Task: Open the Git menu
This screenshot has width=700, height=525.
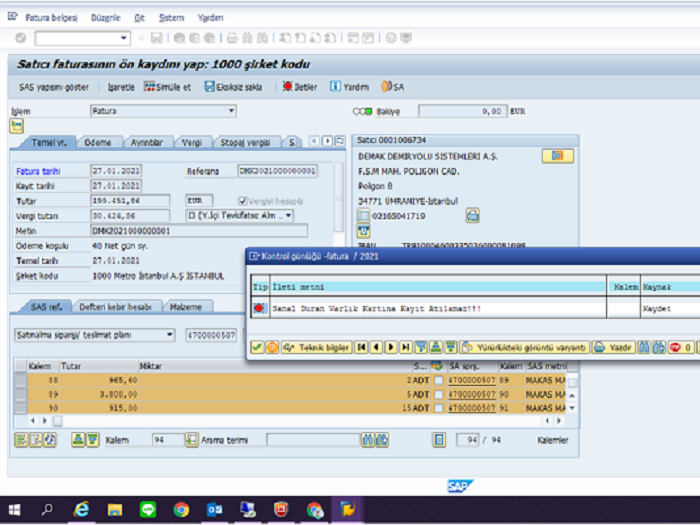Action: pos(140,18)
